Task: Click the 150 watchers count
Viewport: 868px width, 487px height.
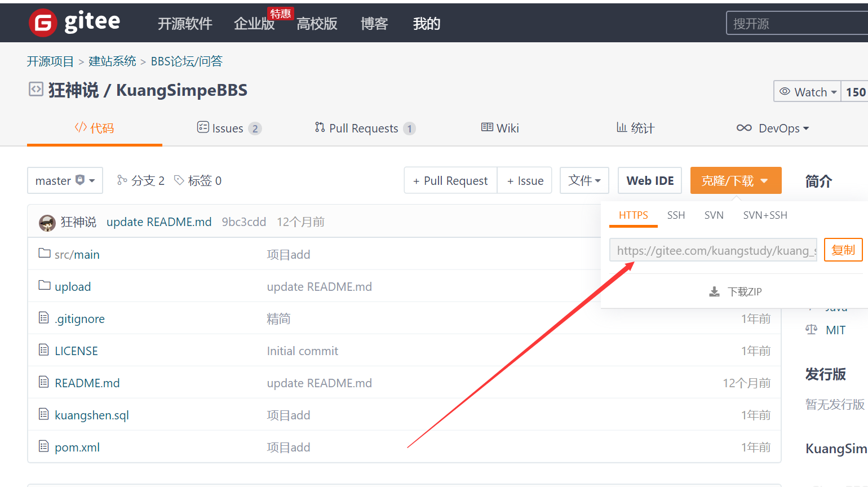Action: (x=856, y=92)
